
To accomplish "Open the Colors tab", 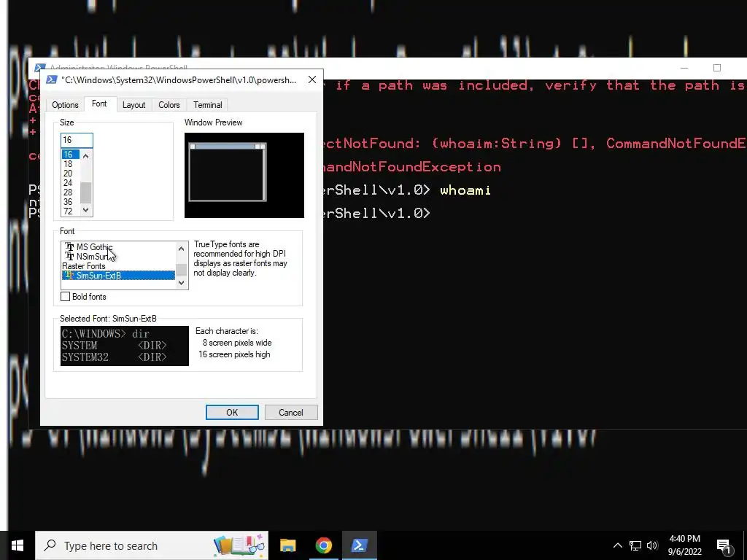I will click(169, 105).
